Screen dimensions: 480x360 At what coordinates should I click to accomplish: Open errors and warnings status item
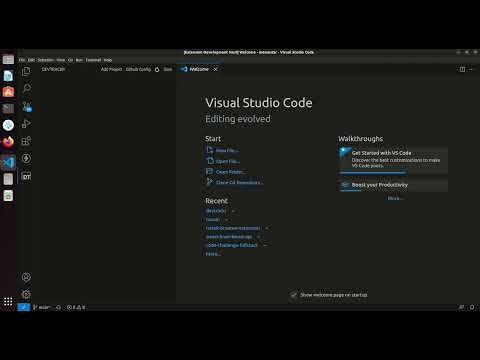(76, 307)
